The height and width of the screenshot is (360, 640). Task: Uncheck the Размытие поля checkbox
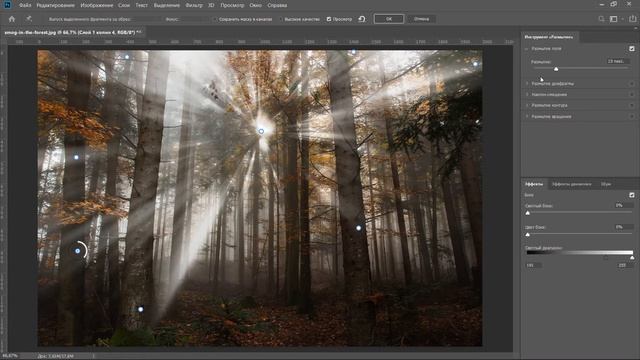pyautogui.click(x=631, y=49)
